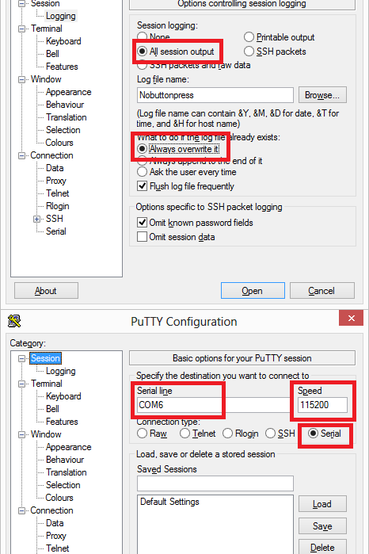Open the Rlogin category in the tree
369x554 pixels.
[57, 206]
